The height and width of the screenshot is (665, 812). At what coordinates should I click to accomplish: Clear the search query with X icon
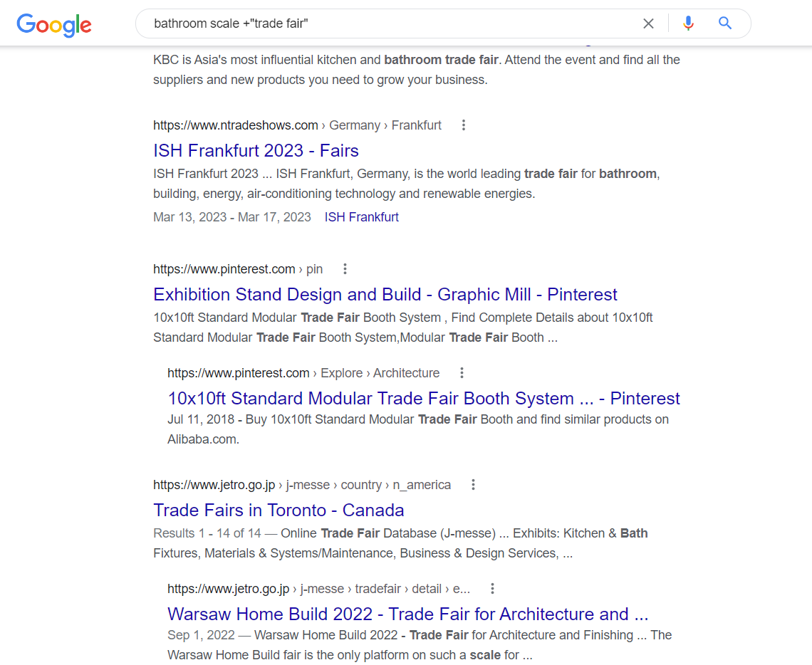tap(648, 23)
